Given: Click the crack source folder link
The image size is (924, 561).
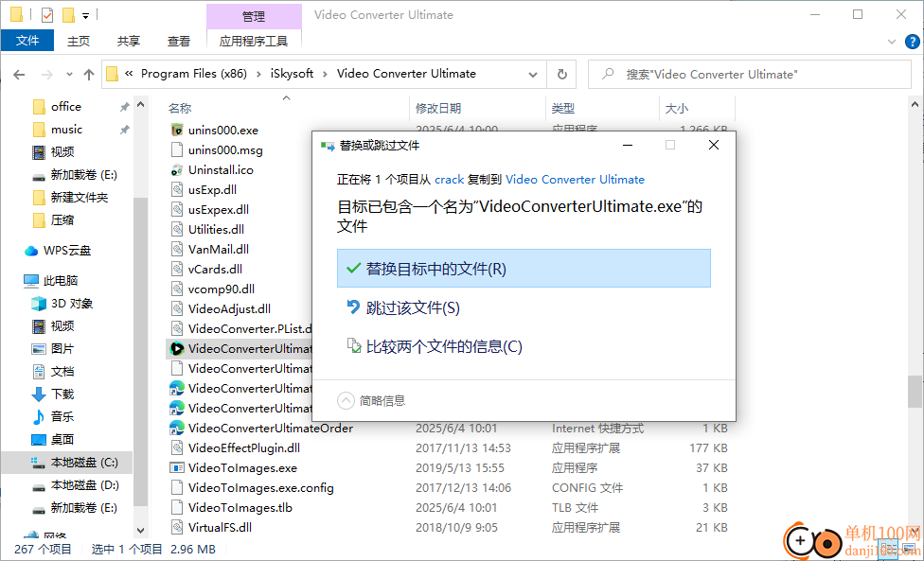Looking at the screenshot, I should [449, 180].
